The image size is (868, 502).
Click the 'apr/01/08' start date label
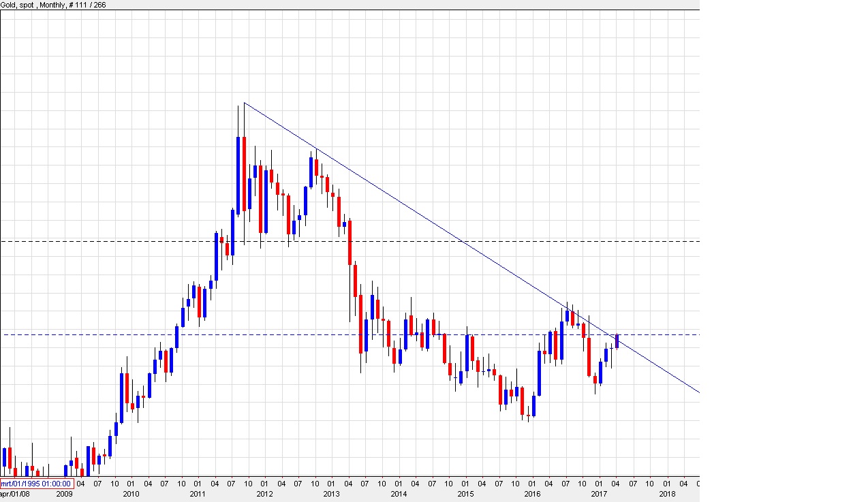[14, 494]
